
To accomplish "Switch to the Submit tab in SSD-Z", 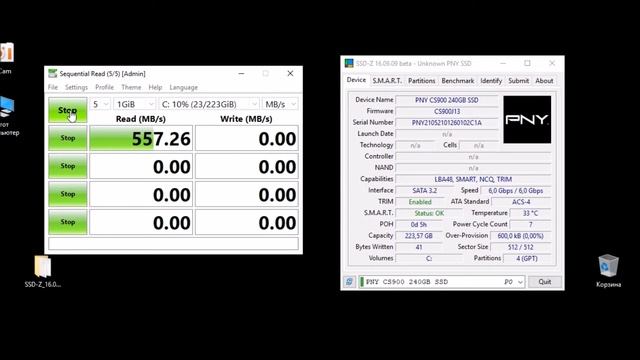I will pyautogui.click(x=518, y=81).
